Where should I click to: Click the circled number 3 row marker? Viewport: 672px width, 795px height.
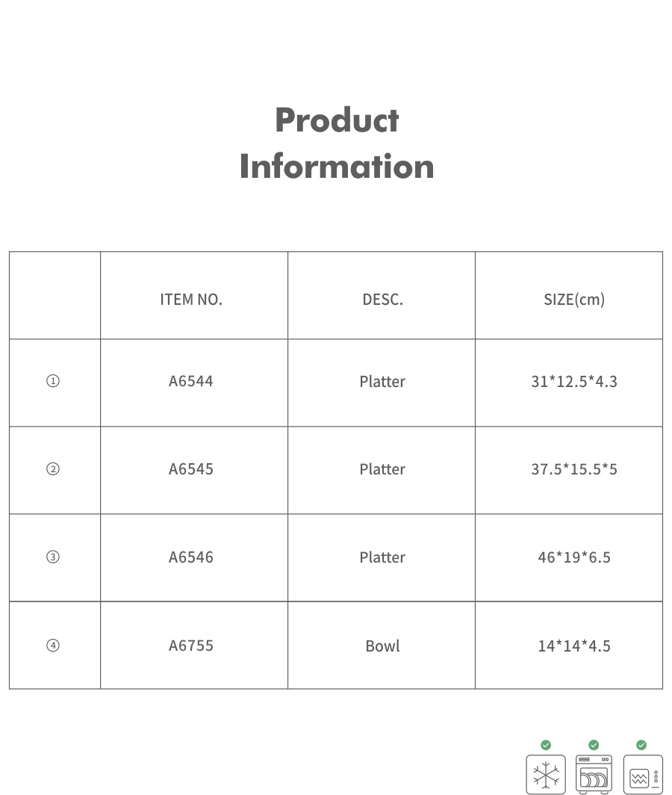[53, 557]
